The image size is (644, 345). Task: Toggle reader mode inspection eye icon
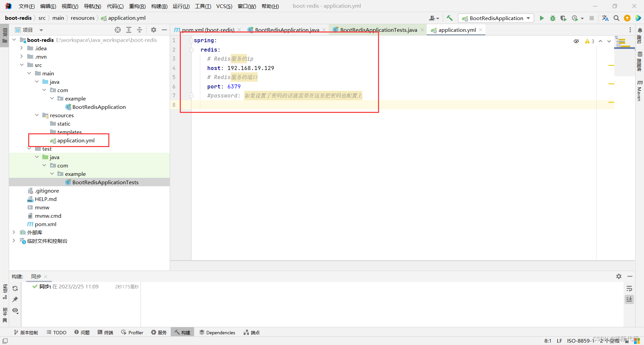click(576, 41)
